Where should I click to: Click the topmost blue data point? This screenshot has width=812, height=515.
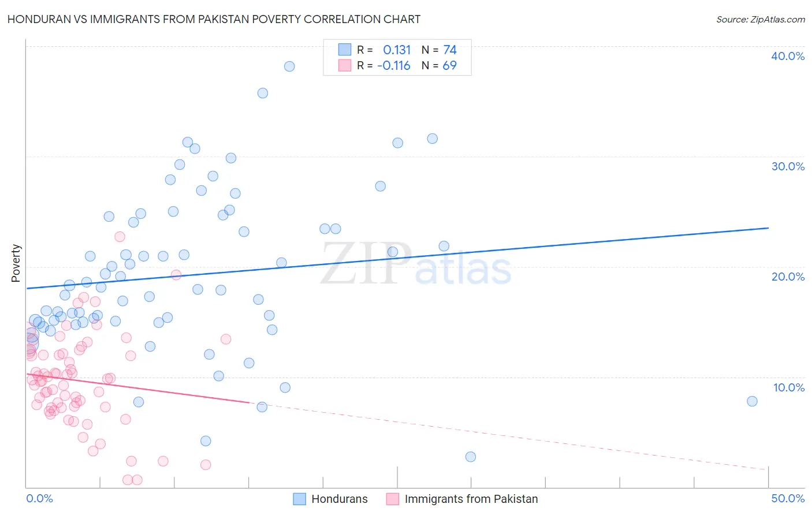coord(289,66)
